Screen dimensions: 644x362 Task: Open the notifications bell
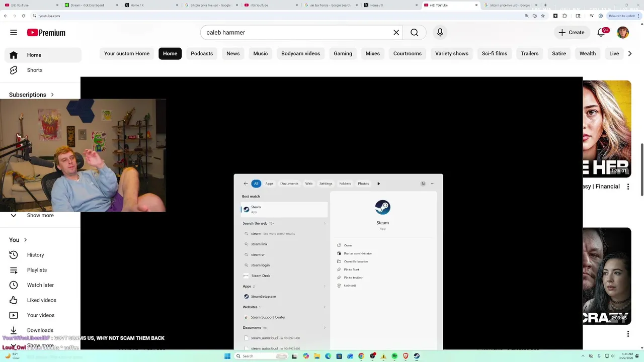(x=601, y=33)
